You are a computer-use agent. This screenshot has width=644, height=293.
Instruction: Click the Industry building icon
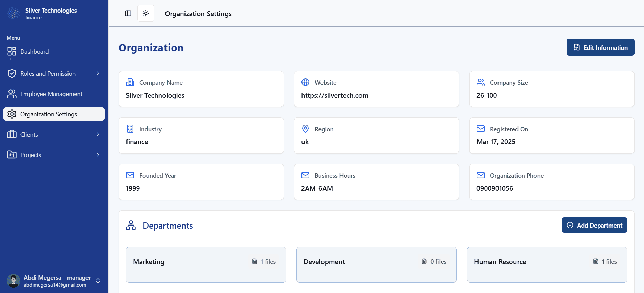click(x=130, y=129)
